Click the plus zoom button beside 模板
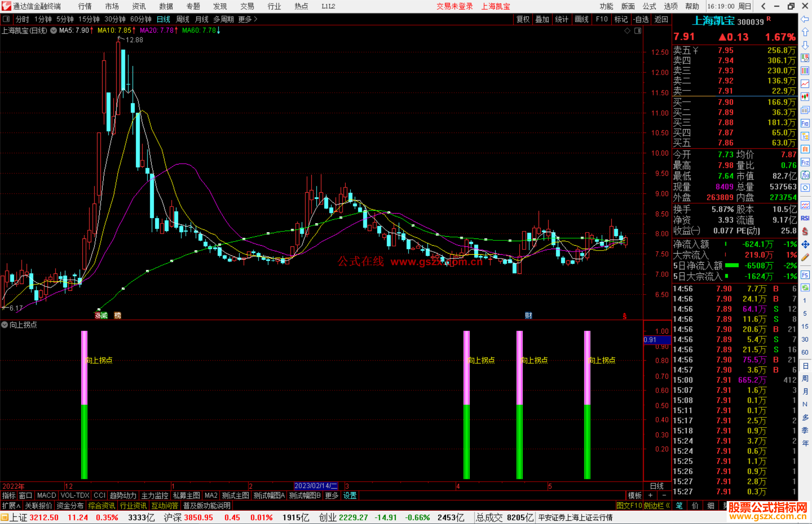This screenshot has width=812, height=524. click(x=650, y=495)
